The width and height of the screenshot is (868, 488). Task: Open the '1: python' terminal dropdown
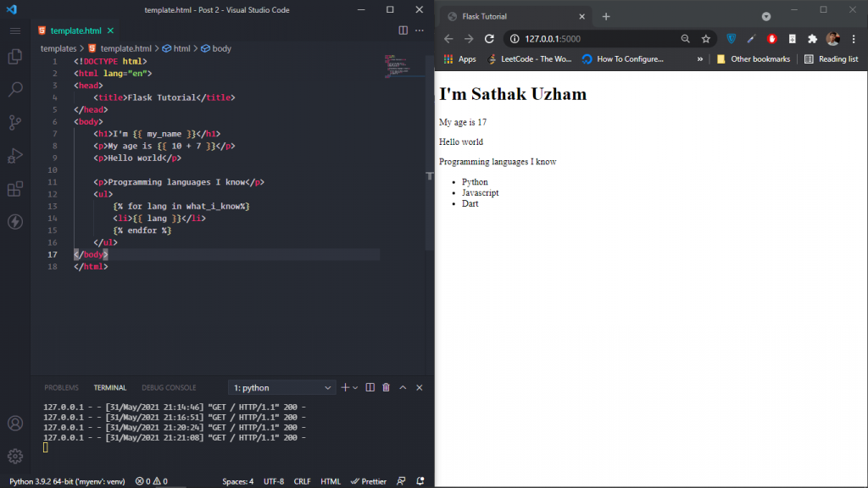tap(281, 388)
